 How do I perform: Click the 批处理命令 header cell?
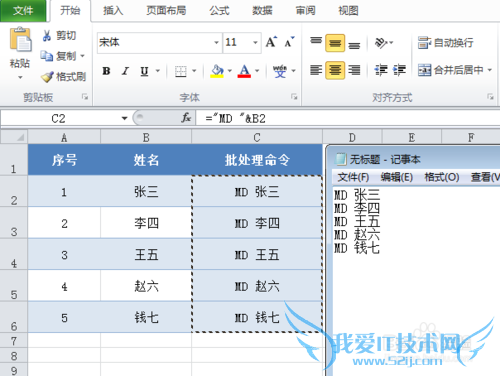pos(257,160)
